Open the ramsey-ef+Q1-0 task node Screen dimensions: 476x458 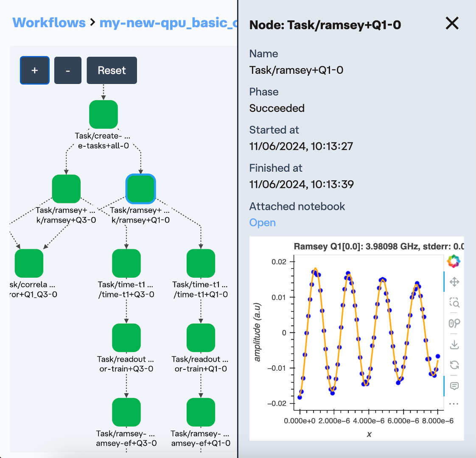click(x=201, y=412)
